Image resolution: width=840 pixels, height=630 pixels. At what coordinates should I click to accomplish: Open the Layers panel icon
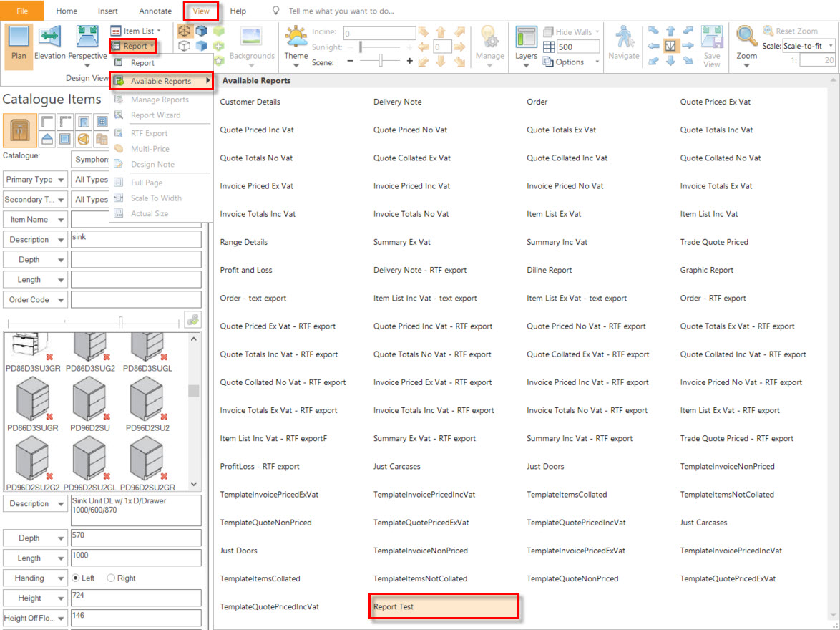click(526, 37)
